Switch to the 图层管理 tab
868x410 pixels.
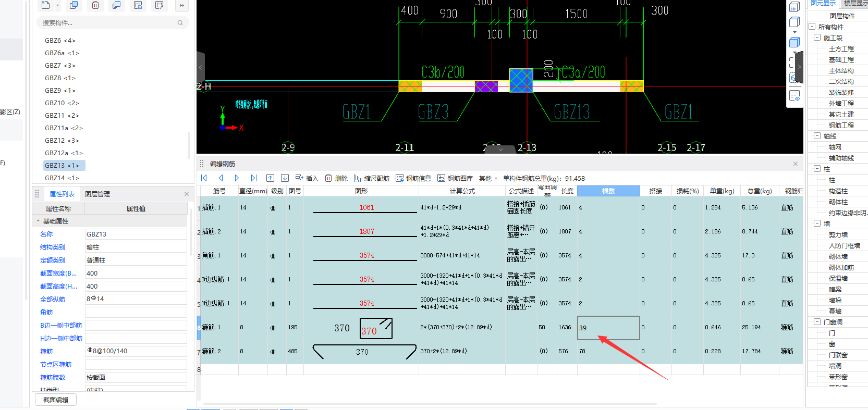click(x=97, y=194)
